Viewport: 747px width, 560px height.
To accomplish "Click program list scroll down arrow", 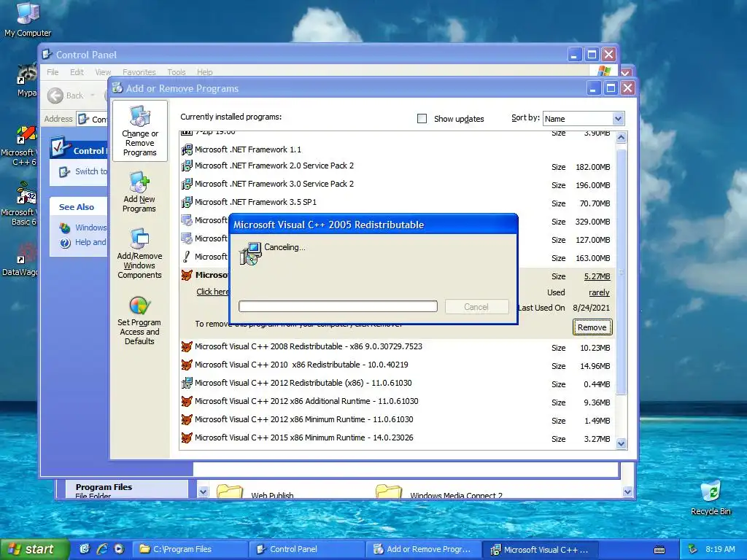I will coord(621,444).
